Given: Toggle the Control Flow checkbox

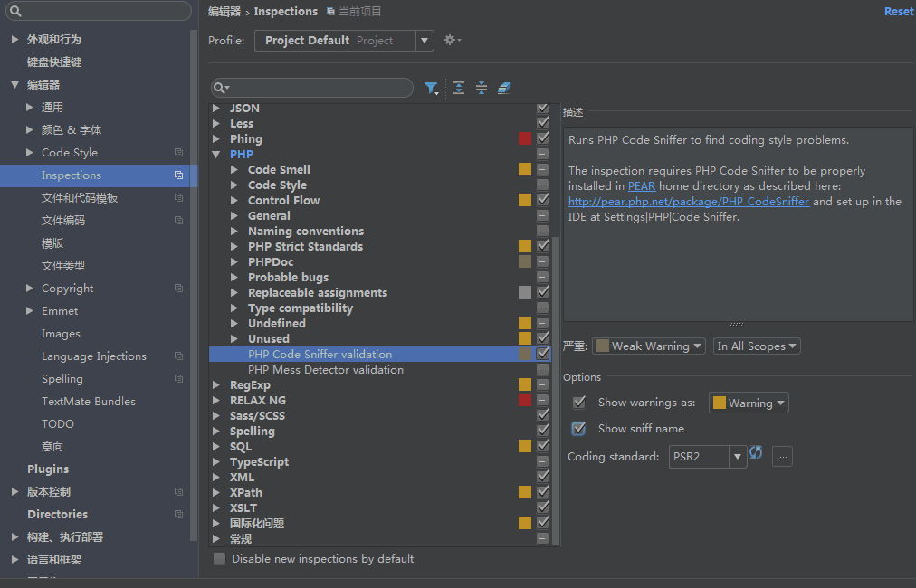Looking at the screenshot, I should 543,200.
